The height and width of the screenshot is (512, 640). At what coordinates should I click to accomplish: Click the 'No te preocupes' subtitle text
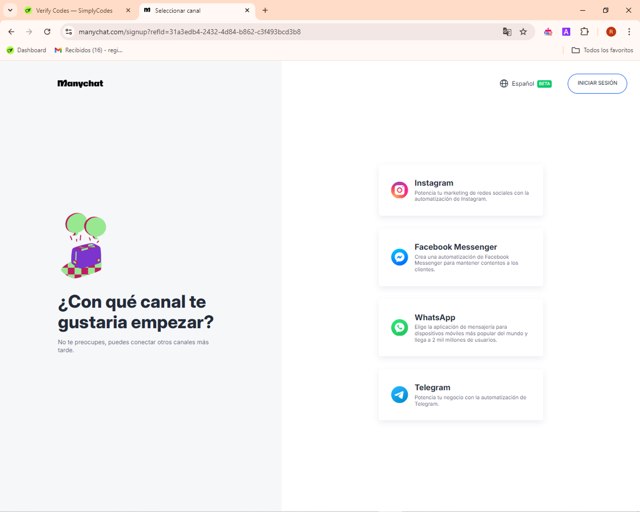(133, 346)
